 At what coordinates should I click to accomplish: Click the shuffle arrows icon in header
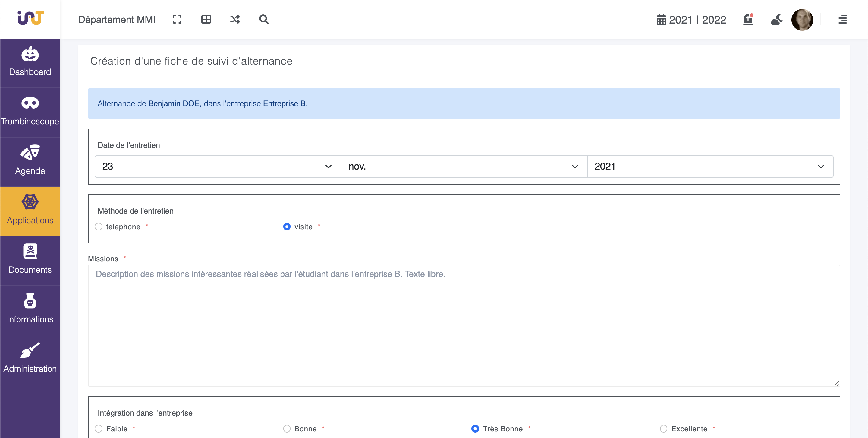[x=235, y=20]
